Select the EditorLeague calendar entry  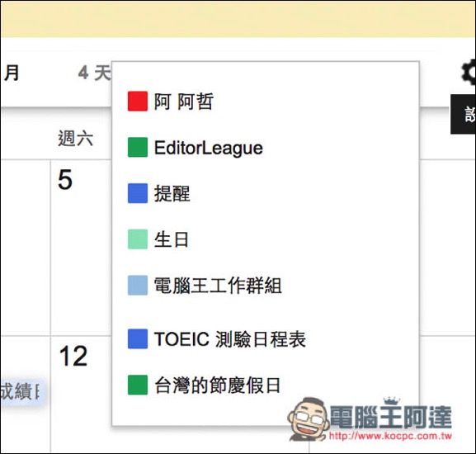tap(208, 148)
